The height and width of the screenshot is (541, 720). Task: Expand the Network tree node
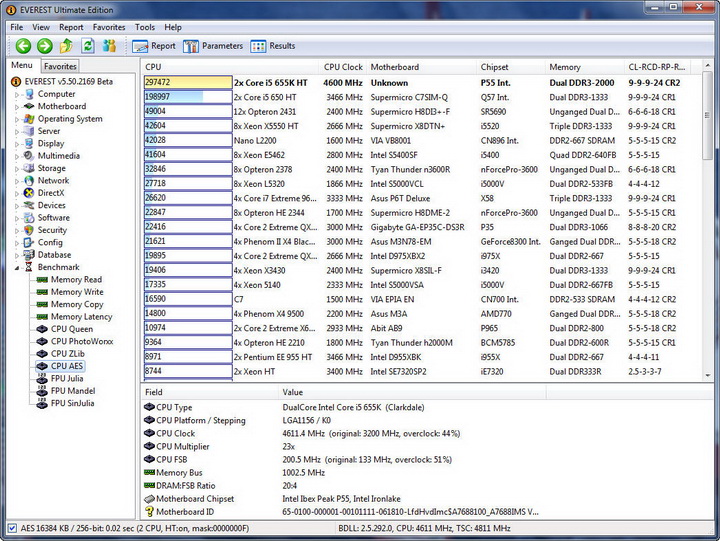point(17,181)
